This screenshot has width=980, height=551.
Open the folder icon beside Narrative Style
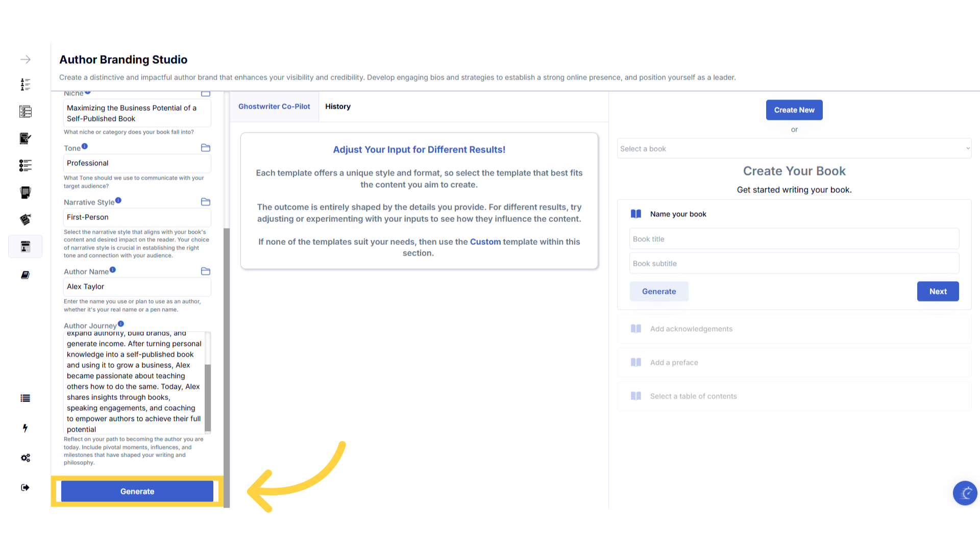(x=206, y=202)
